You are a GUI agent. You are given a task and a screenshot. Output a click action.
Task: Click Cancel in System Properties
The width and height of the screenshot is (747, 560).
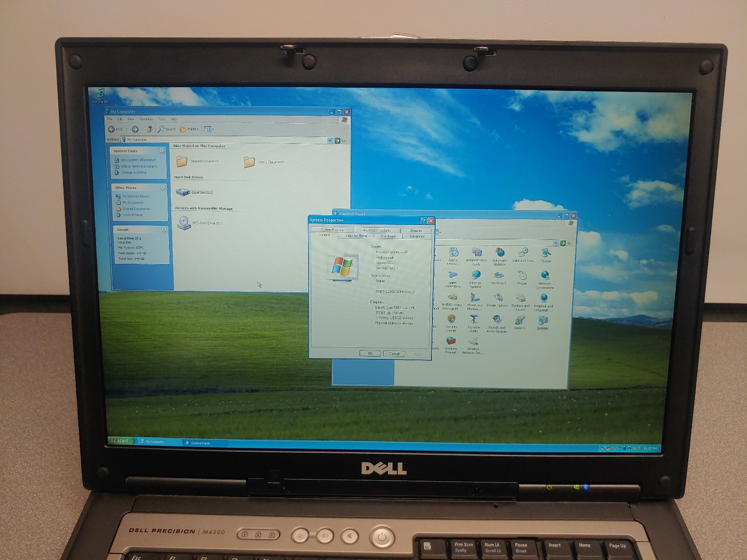coord(395,354)
